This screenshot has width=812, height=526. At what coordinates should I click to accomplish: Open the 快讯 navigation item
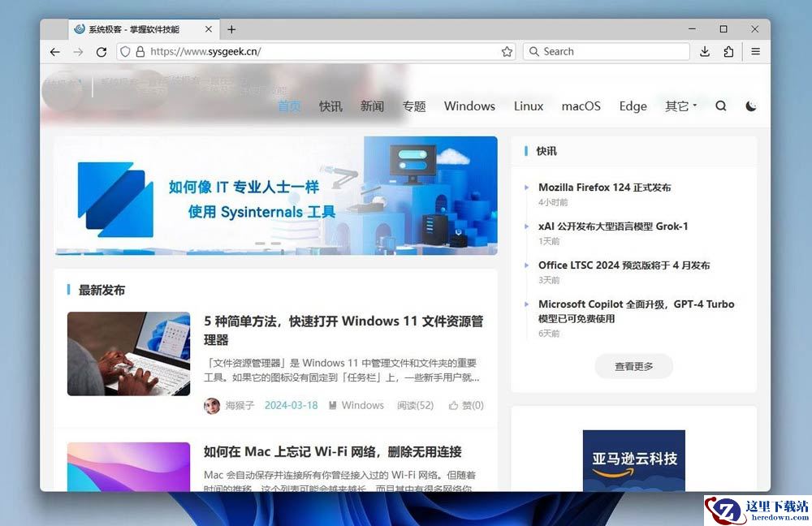pos(330,106)
